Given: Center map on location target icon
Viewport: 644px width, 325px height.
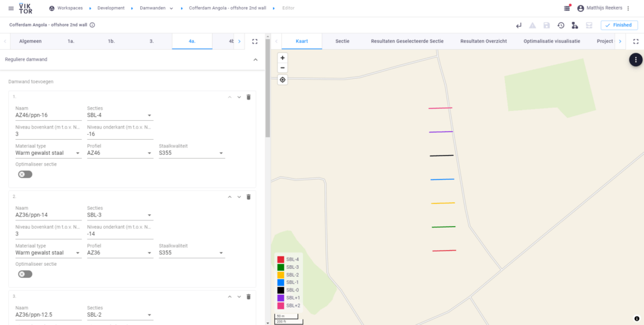Looking at the screenshot, I should click(x=282, y=80).
